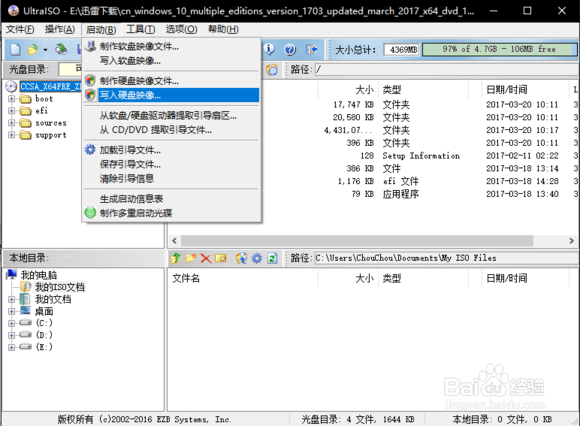Click the gear icon beside 加载引导文件

[90, 150]
